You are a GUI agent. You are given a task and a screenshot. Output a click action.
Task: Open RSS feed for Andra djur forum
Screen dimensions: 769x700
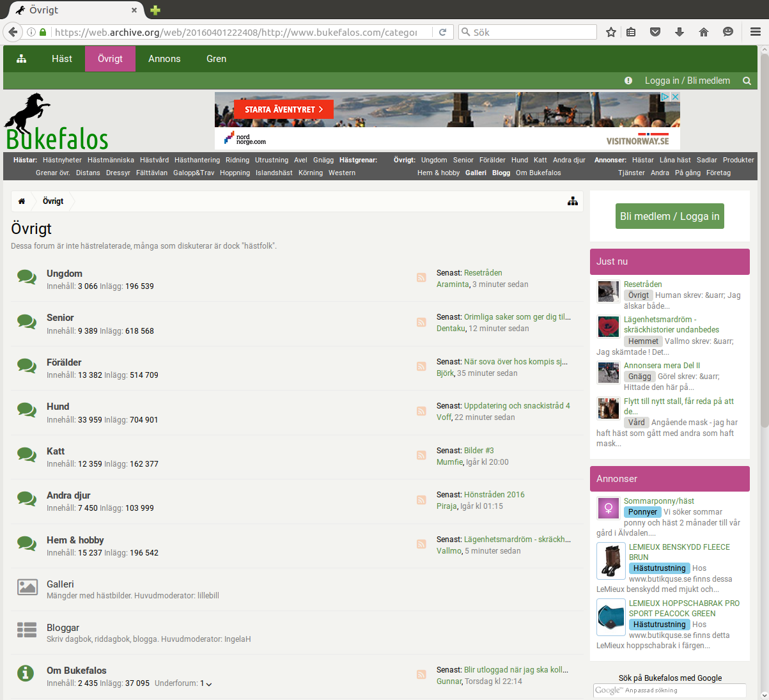[x=421, y=500]
